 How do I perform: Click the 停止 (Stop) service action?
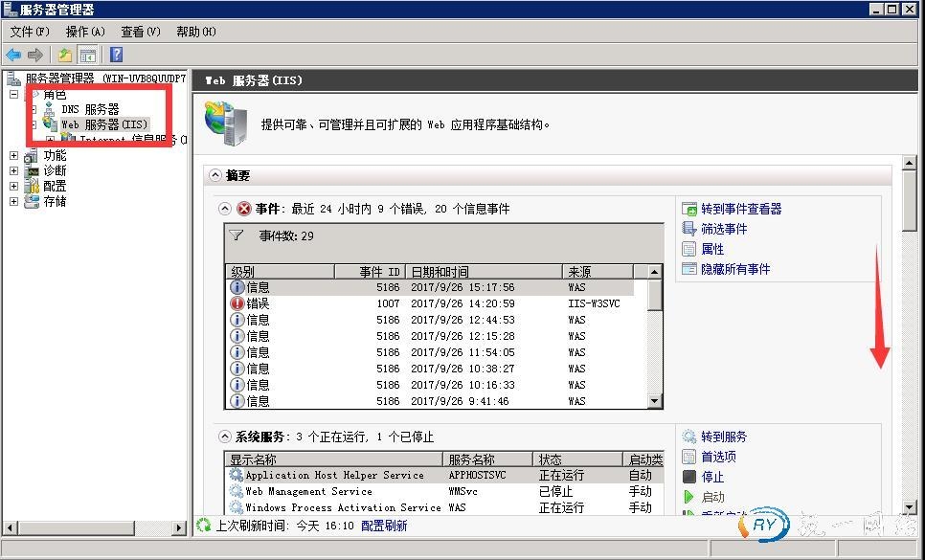click(x=712, y=477)
